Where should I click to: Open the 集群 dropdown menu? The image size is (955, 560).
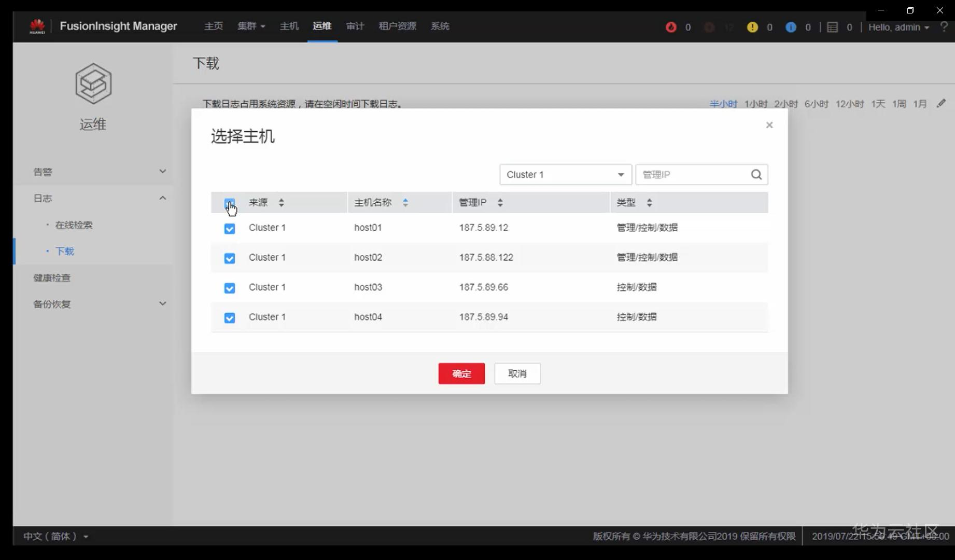click(251, 26)
